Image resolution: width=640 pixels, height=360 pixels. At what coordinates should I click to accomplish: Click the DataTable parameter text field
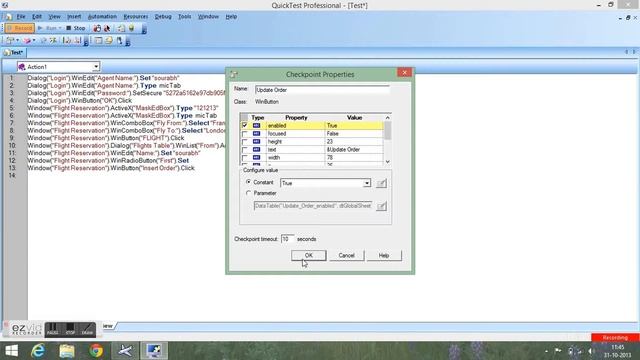point(313,206)
